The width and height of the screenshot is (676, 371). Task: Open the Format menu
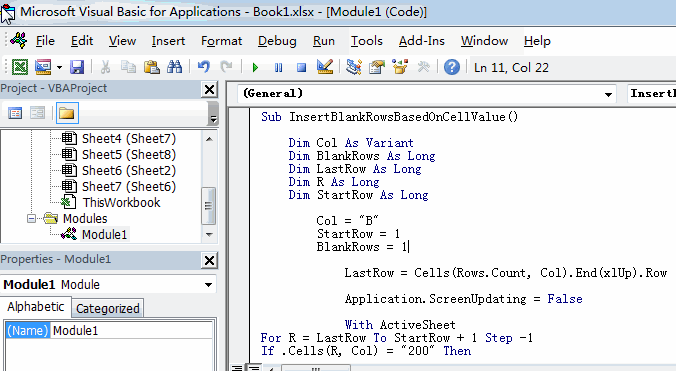click(222, 41)
